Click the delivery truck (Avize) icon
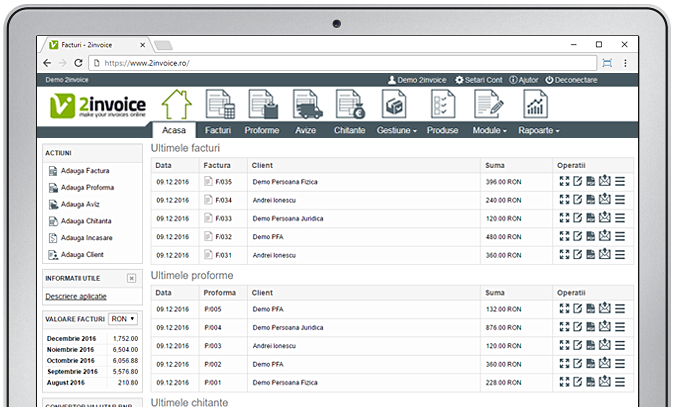 pos(308,105)
